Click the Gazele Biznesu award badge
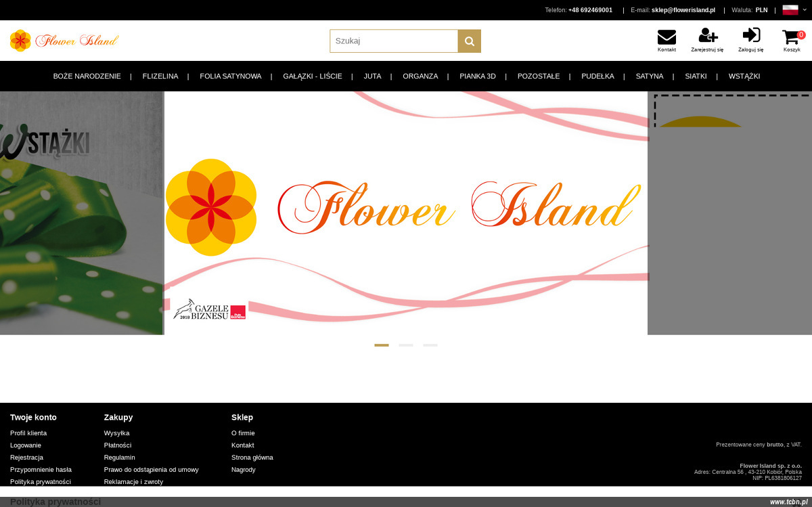 pyautogui.click(x=210, y=309)
